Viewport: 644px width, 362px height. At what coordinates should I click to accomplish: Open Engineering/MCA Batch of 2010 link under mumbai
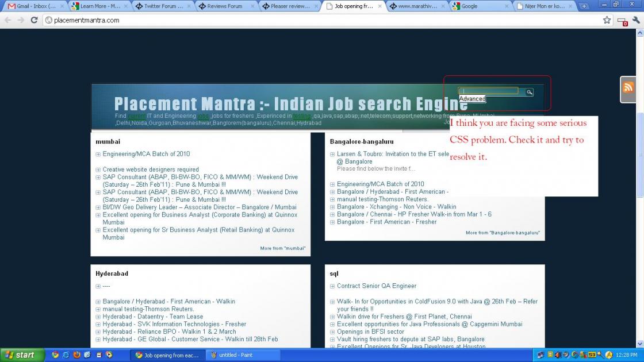tap(146, 154)
